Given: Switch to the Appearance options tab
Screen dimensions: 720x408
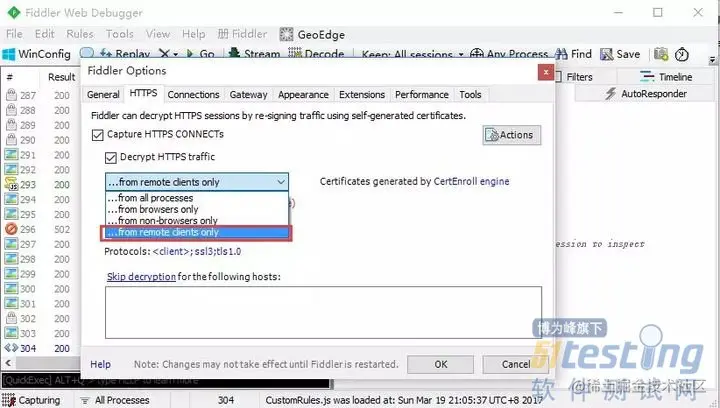Looking at the screenshot, I should (x=303, y=95).
